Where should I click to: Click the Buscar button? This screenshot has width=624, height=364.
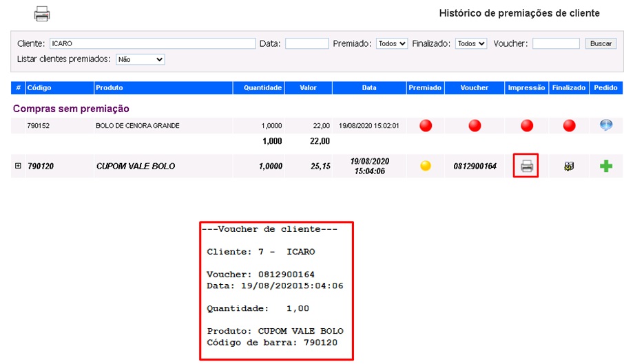click(x=601, y=43)
